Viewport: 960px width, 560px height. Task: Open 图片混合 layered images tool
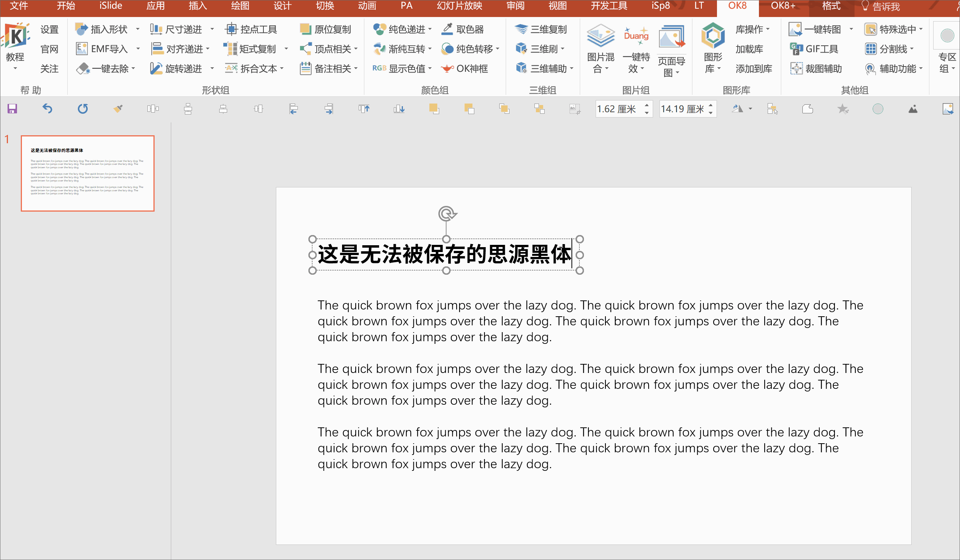pyautogui.click(x=601, y=49)
